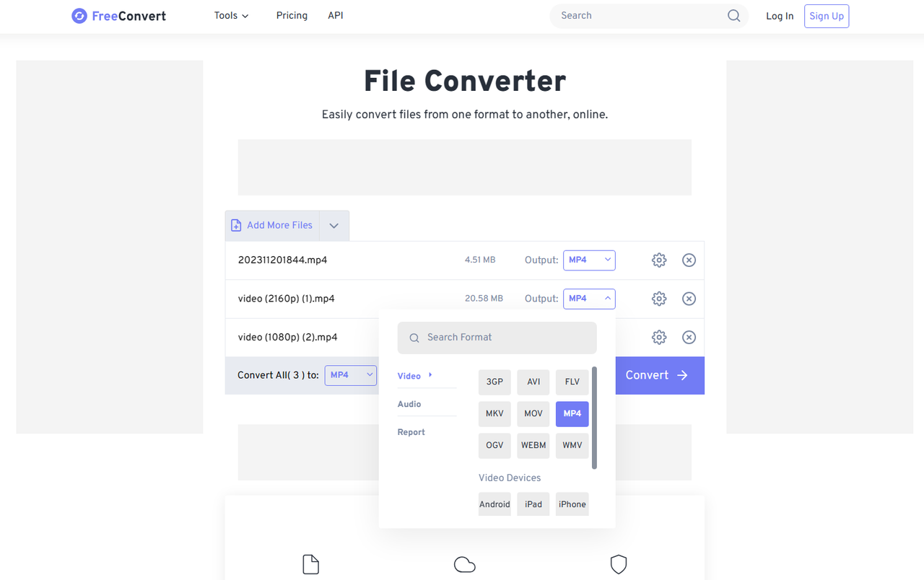The image size is (924, 580).
Task: Open settings gear for 202311201844.mp4
Action: click(658, 260)
